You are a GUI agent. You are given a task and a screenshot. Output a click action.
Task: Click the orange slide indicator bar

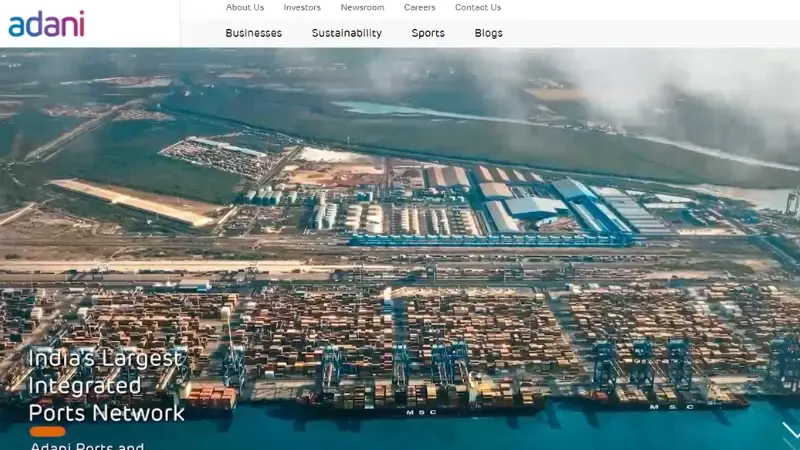click(47, 432)
